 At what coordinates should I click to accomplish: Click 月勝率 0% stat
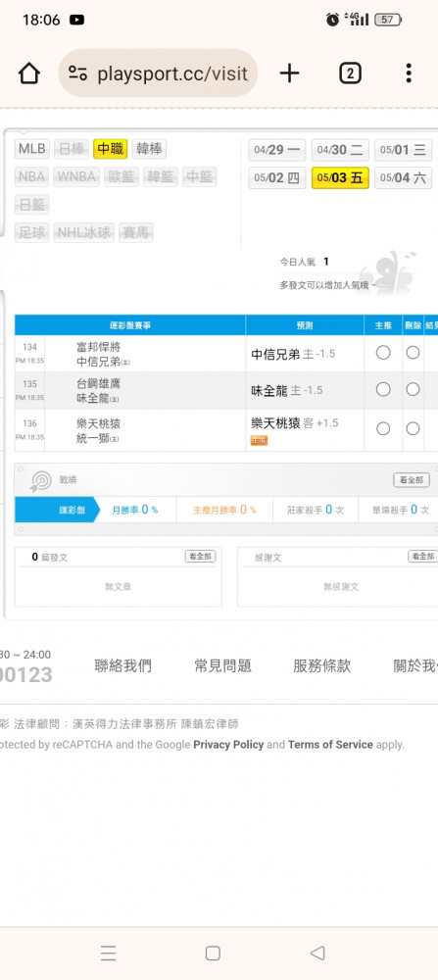coord(135,510)
